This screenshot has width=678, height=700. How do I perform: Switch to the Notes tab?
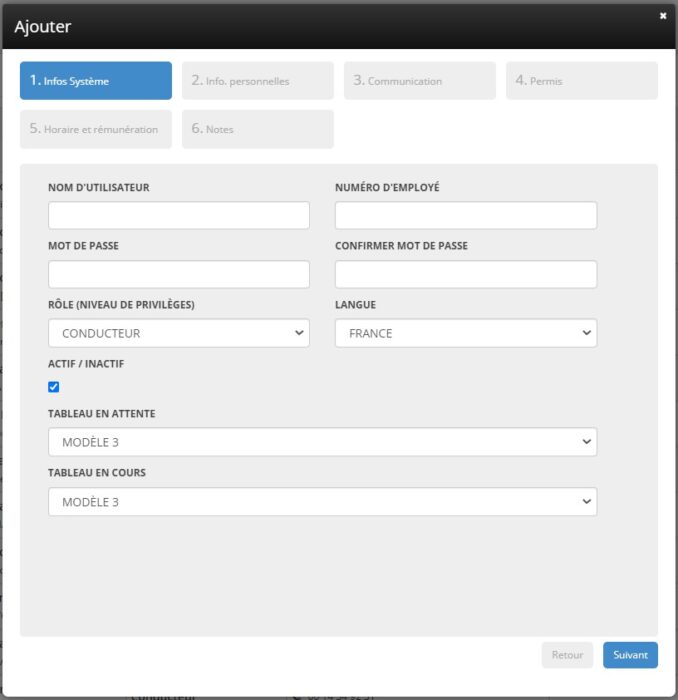[x=257, y=129]
